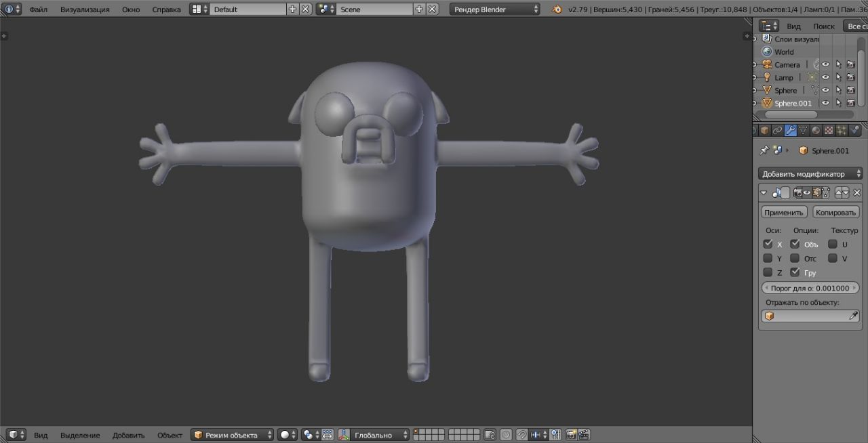868x443 pixels.
Task: Open the Physics properties tab
Action: tap(854, 130)
